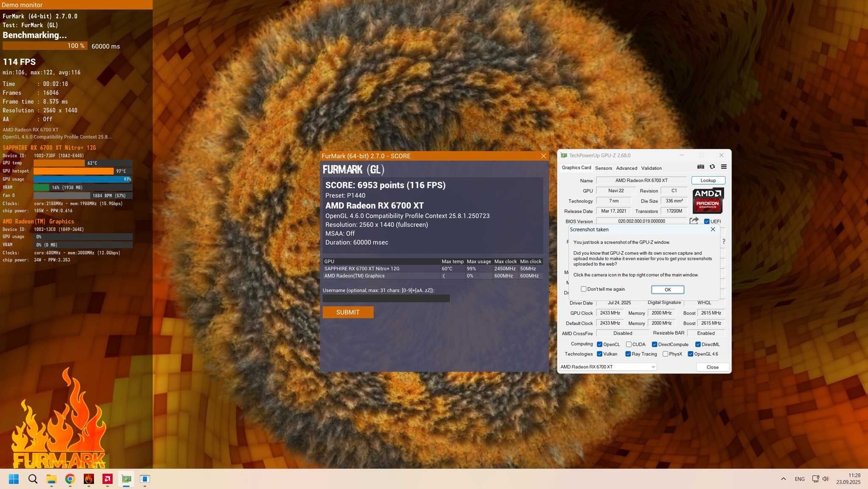Image resolution: width=868 pixels, height=489 pixels.
Task: Toggle the CUDA checkbox
Action: pyautogui.click(x=629, y=344)
